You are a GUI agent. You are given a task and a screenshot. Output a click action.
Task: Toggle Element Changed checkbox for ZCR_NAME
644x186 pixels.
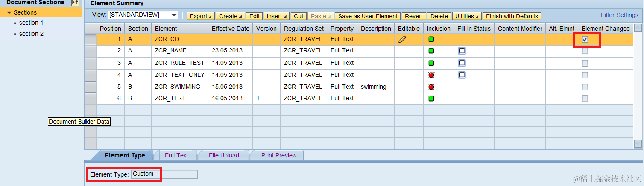[585, 51]
